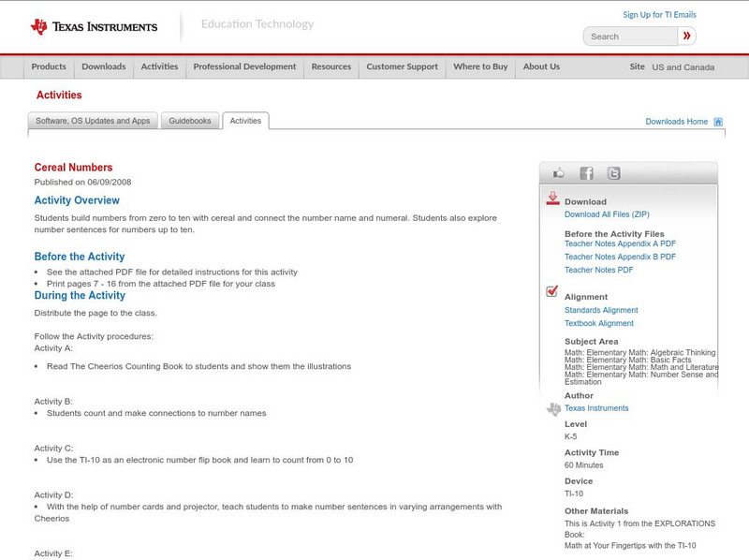The image size is (749, 560).
Task: Switch to the Guidebooks tab
Action: (190, 121)
